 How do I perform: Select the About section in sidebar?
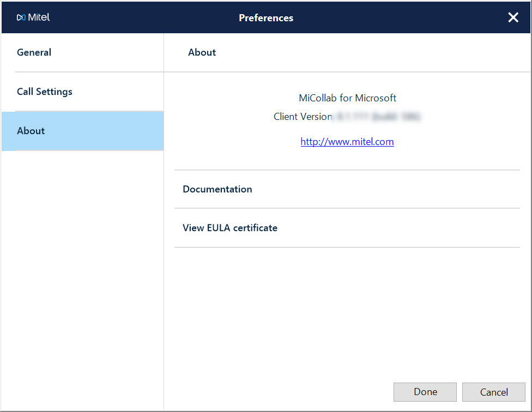click(x=82, y=131)
